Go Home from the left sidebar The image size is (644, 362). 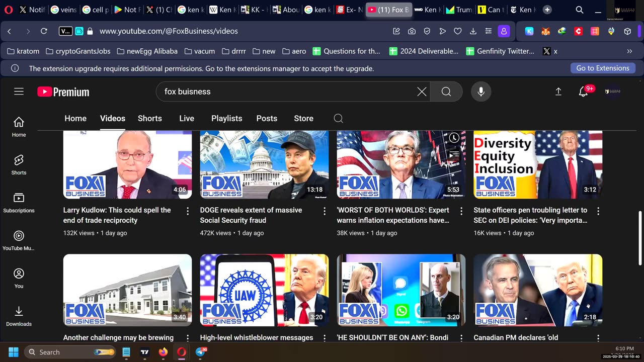19,127
